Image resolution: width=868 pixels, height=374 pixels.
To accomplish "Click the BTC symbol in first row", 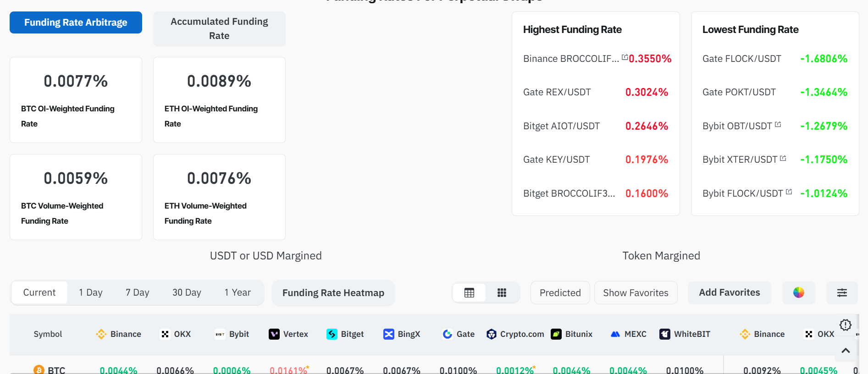I will click(56, 369).
